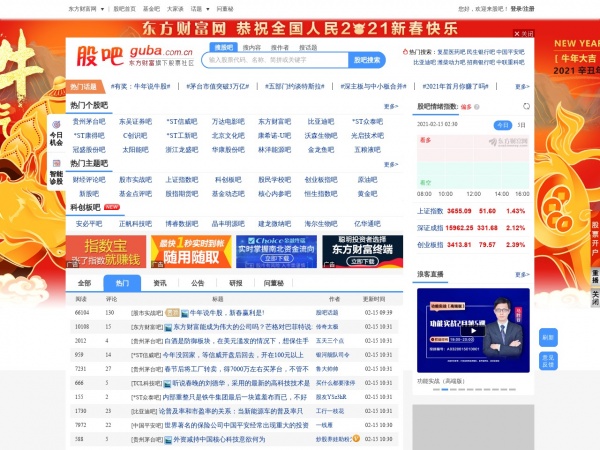Click the 关闭 side button on right edge
The height and width of the screenshot is (450, 600).
(x=595, y=297)
